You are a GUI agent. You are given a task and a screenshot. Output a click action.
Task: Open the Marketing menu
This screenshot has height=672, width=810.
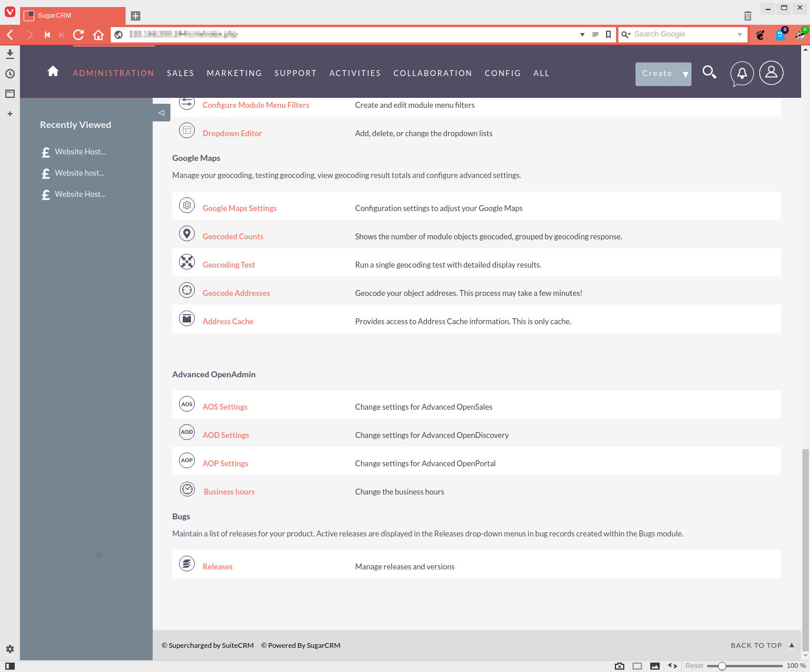[234, 73]
